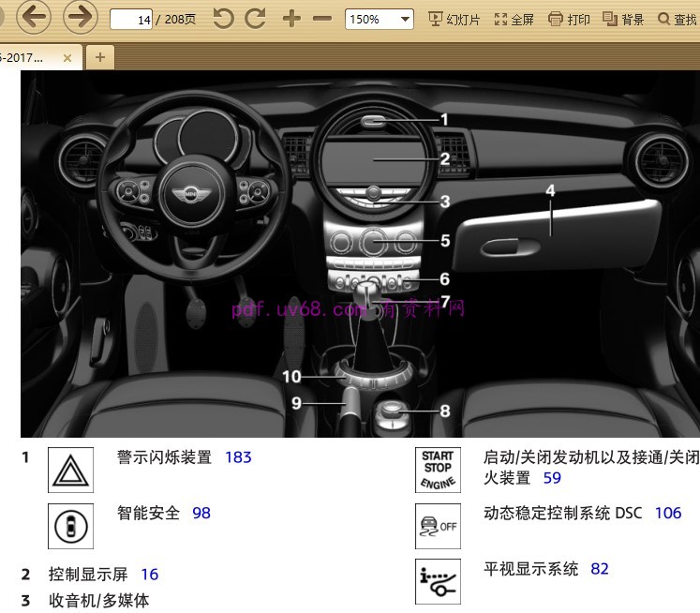Open background settings (背景)
This screenshot has width=700, height=613.
623,19
